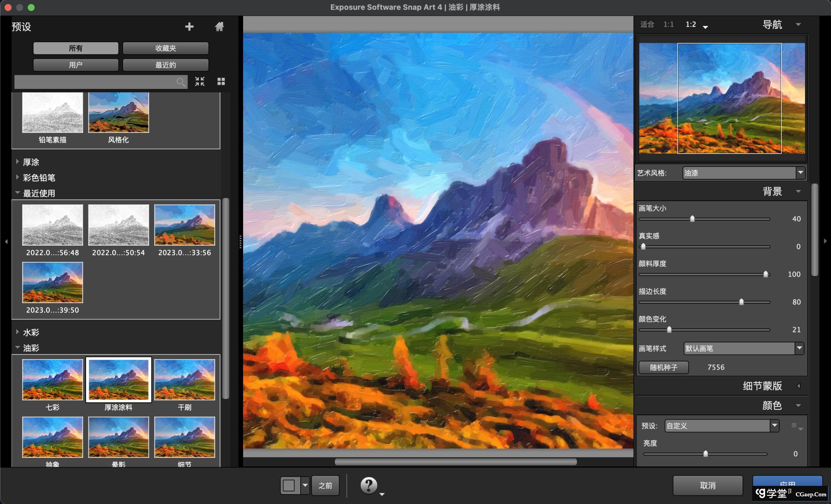Select the 1:1 zoom level

668,24
